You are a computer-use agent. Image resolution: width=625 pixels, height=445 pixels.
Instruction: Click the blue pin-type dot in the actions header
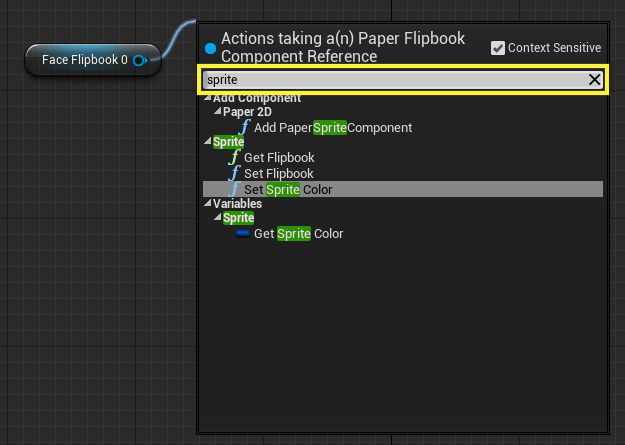(x=210, y=48)
